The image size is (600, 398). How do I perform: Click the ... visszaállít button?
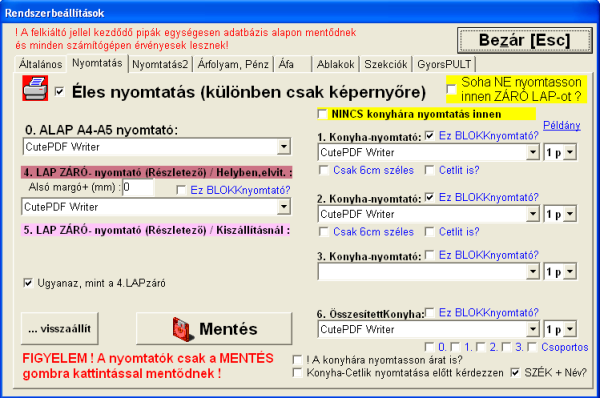pos(60,329)
